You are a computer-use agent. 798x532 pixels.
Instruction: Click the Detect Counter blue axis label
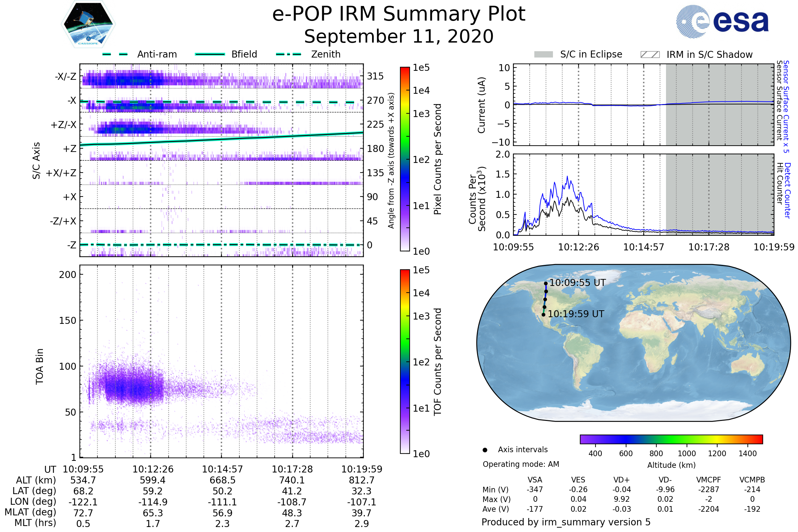coord(787,190)
